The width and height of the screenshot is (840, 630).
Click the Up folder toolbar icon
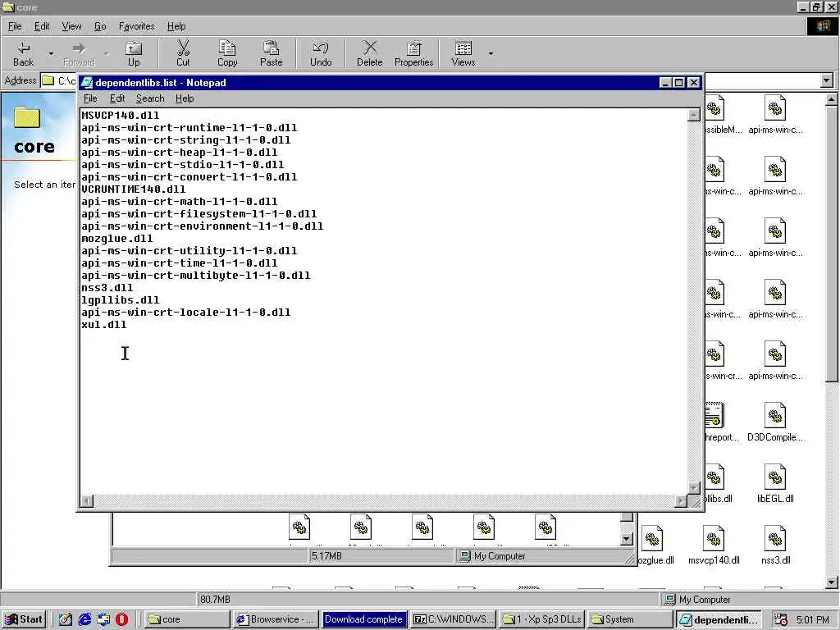[134, 54]
